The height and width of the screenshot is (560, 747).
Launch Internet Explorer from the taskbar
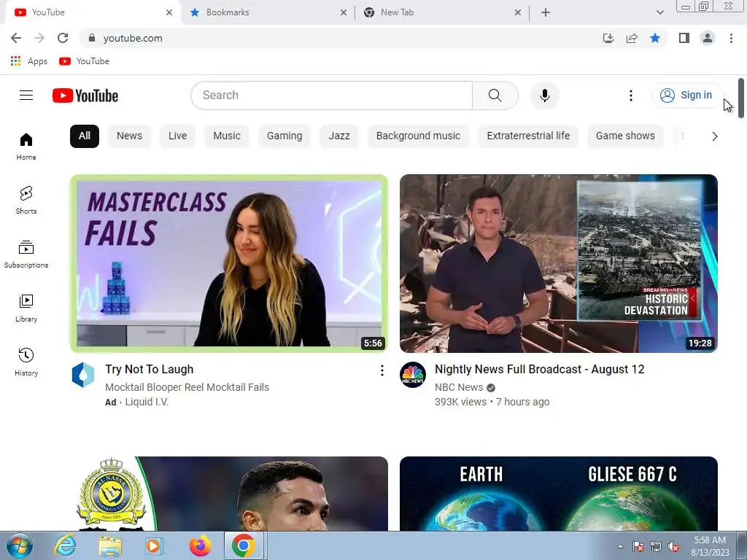65,545
